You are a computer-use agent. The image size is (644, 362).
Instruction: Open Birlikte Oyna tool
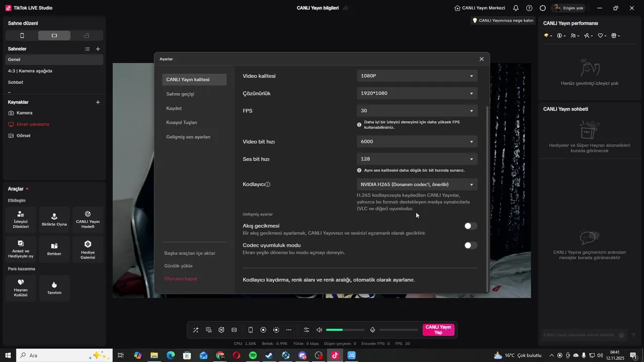(54, 220)
